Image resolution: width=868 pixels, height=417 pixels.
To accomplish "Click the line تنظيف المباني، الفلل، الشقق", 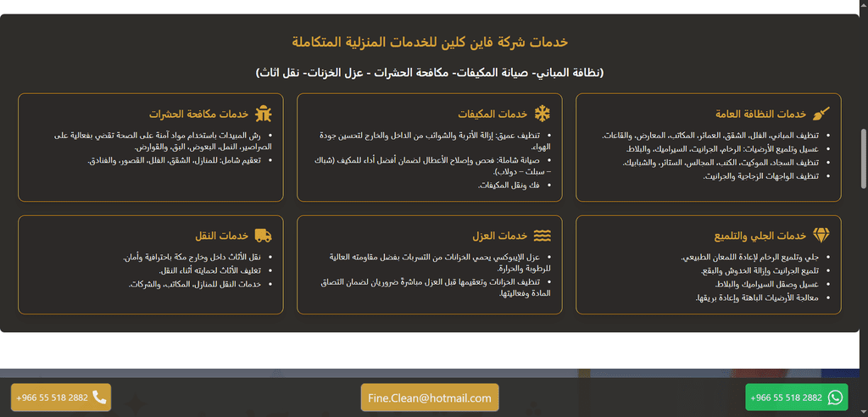I will pyautogui.click(x=710, y=136).
